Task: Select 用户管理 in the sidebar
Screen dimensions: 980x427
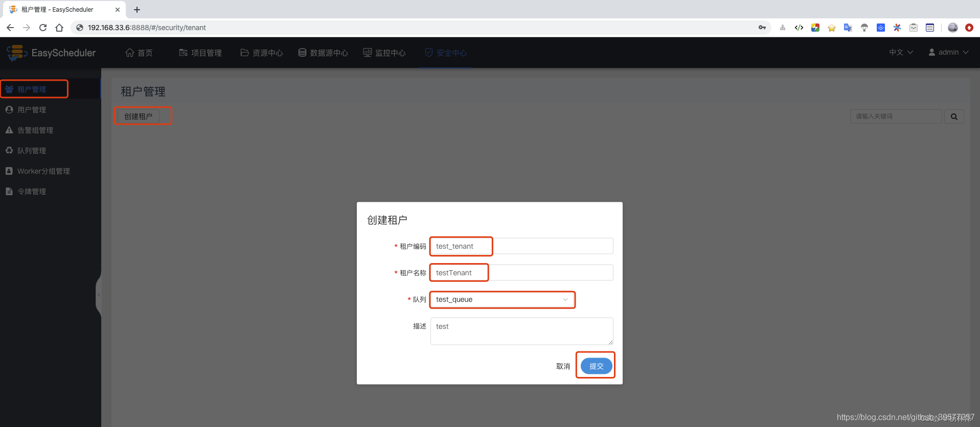Action: click(50, 110)
